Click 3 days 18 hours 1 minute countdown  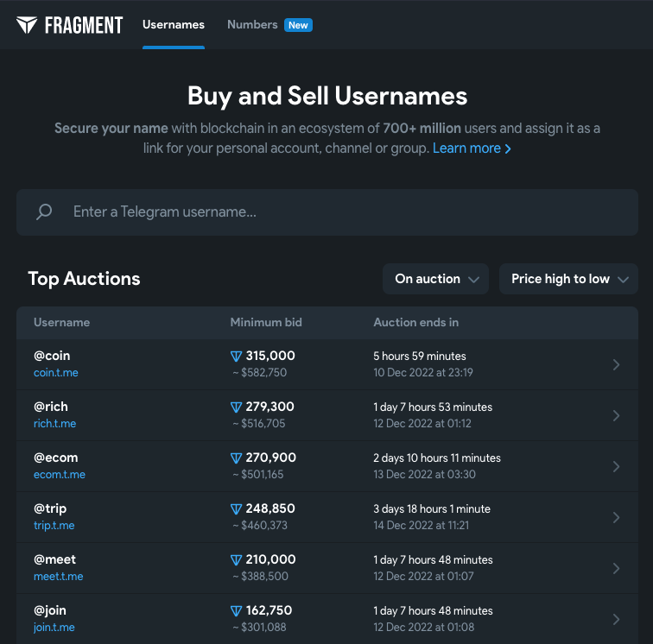[432, 509]
